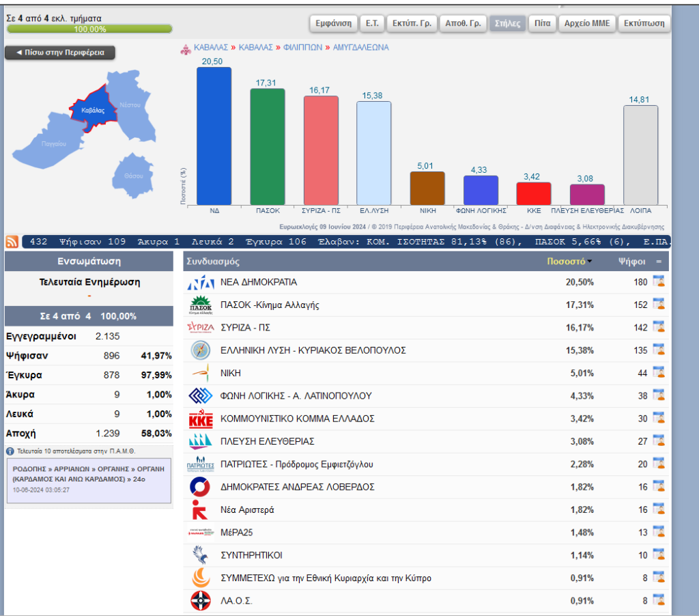699x616 pixels.
Task: Select the Στήλες chart view
Action: (x=507, y=23)
